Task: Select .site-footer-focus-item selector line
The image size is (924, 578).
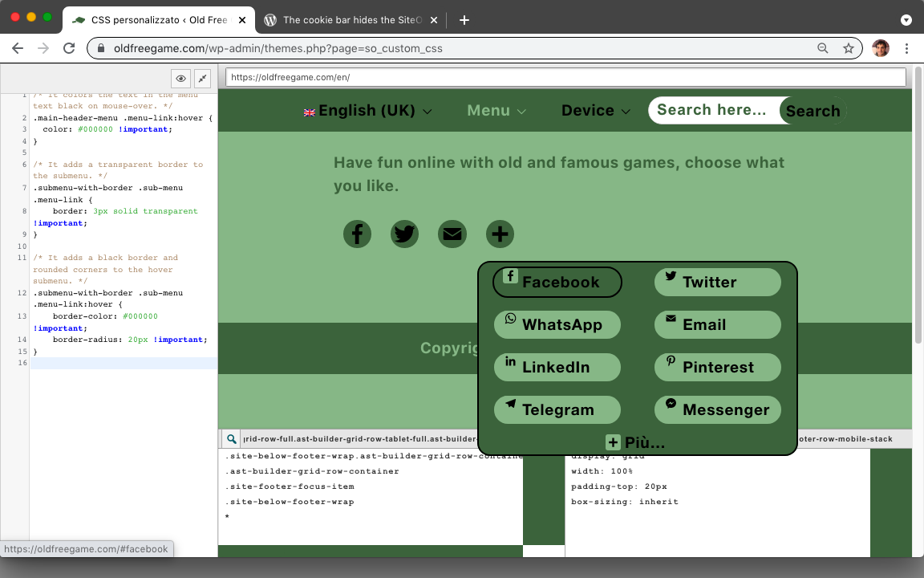Action: pos(290,486)
